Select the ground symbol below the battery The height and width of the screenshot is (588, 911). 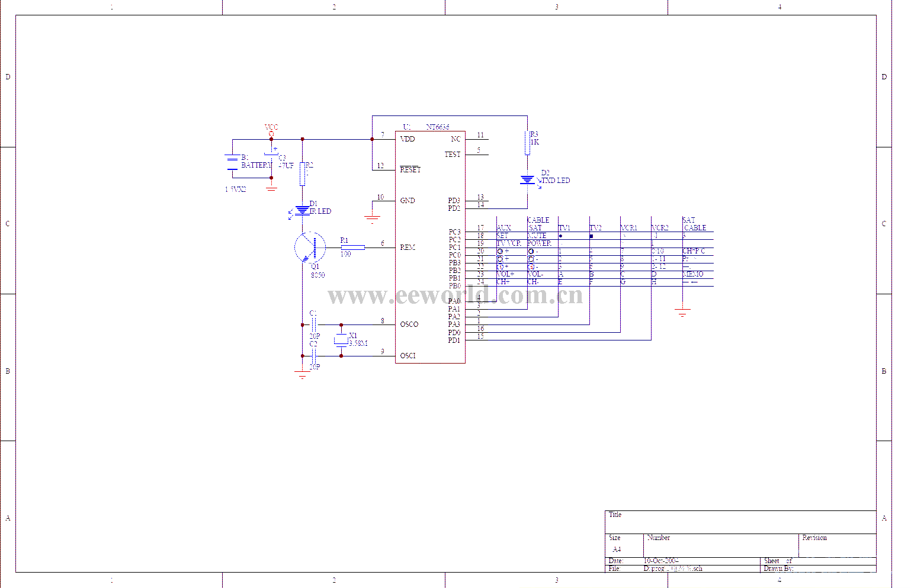271,188
